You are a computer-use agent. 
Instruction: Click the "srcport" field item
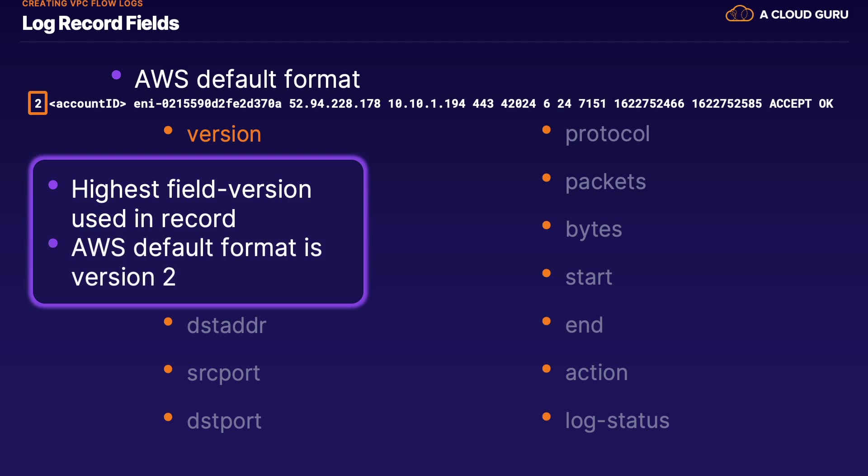[223, 373]
